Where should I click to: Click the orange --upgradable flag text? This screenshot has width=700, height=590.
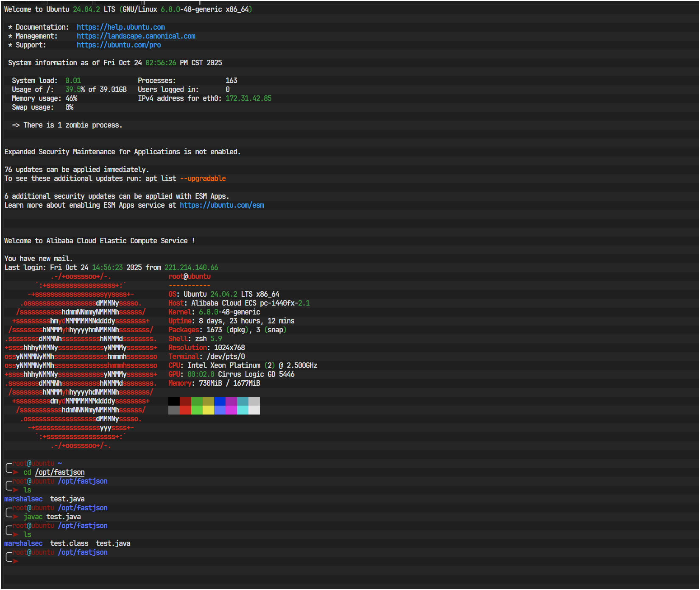(x=203, y=178)
